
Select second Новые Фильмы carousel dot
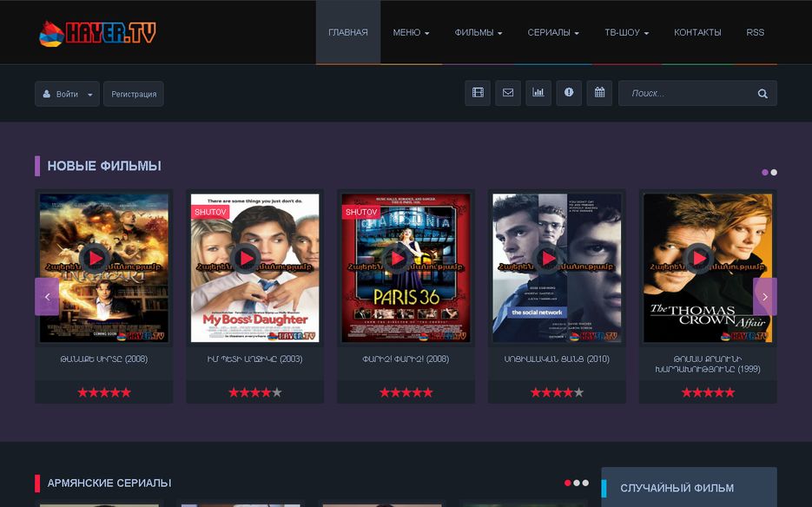tap(774, 173)
